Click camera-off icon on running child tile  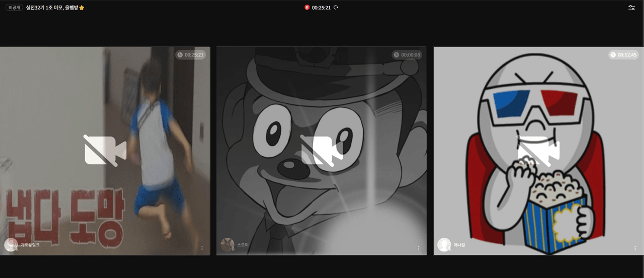tap(105, 150)
